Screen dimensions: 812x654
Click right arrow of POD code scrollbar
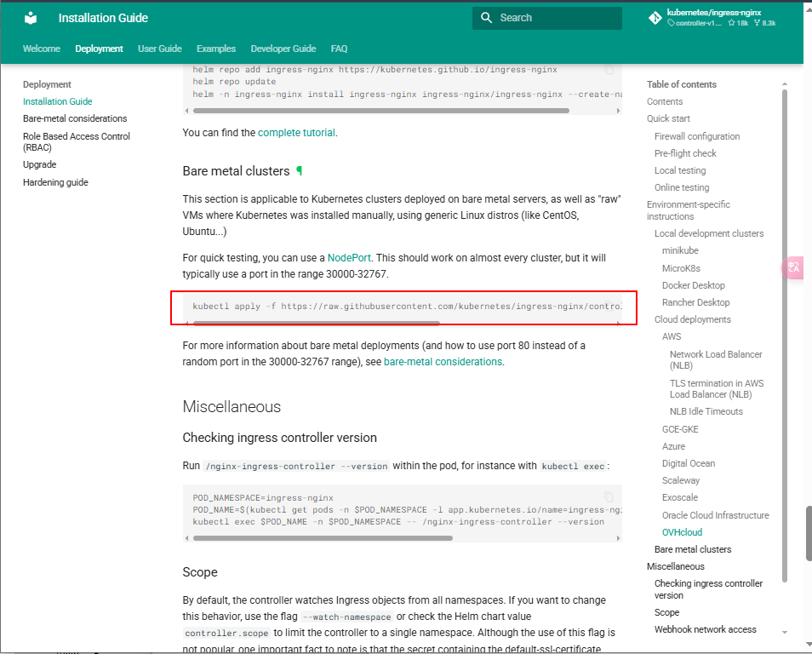618,538
